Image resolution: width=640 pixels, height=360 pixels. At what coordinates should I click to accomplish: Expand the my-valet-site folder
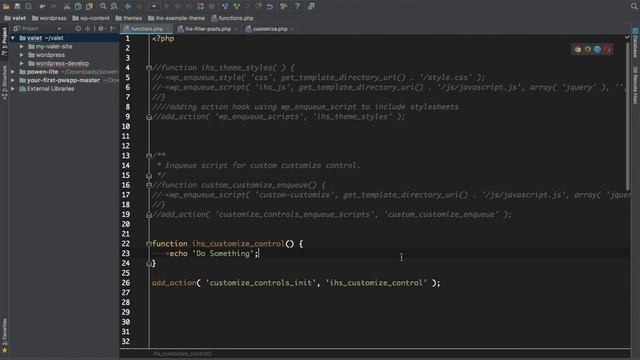pyautogui.click(x=22, y=47)
